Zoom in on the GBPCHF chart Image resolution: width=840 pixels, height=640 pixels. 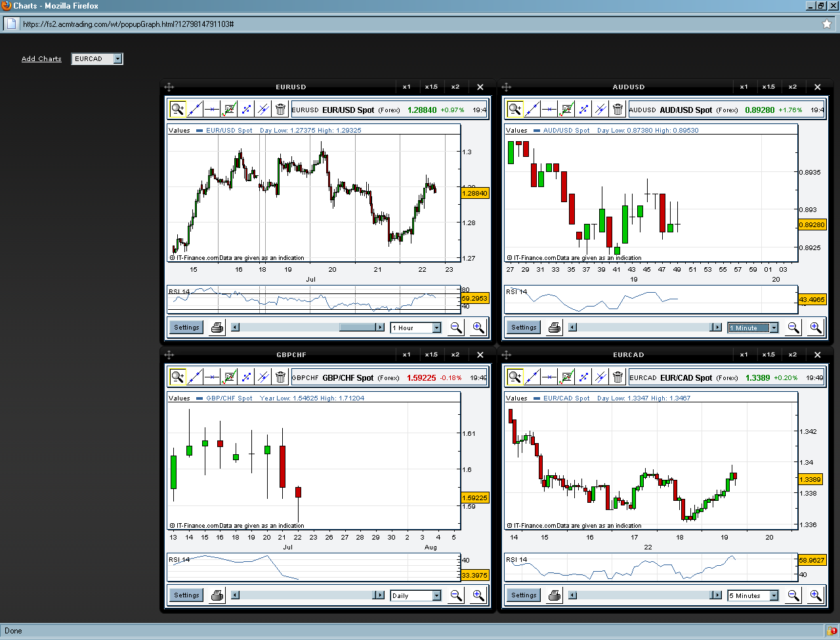tap(478, 595)
